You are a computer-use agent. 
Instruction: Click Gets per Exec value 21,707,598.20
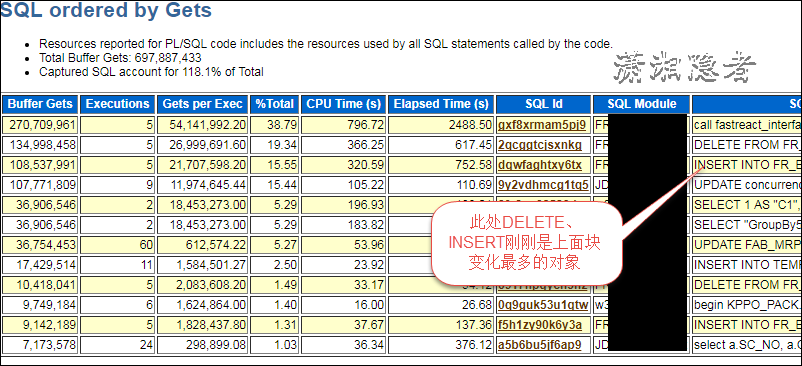click(x=208, y=165)
